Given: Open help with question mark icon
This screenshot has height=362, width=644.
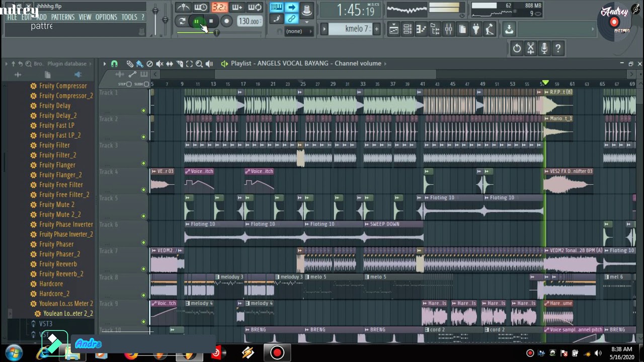Looking at the screenshot, I should pyautogui.click(x=557, y=48).
